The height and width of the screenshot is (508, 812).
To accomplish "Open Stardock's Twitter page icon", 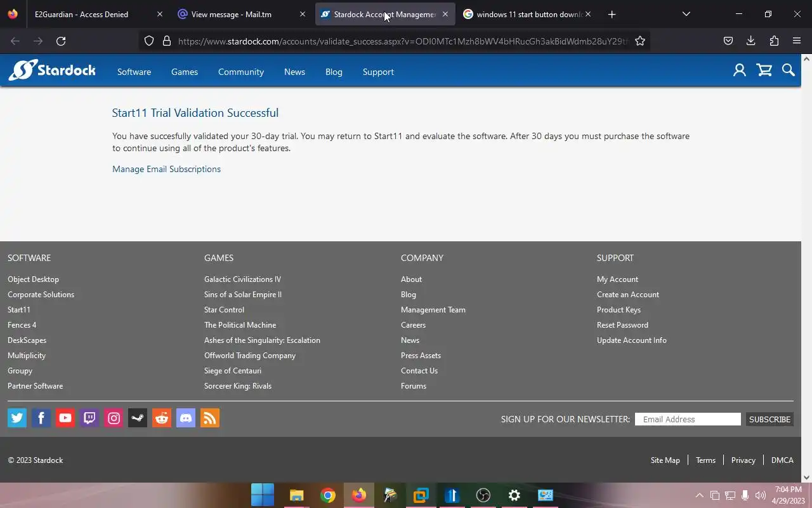I will point(17,418).
